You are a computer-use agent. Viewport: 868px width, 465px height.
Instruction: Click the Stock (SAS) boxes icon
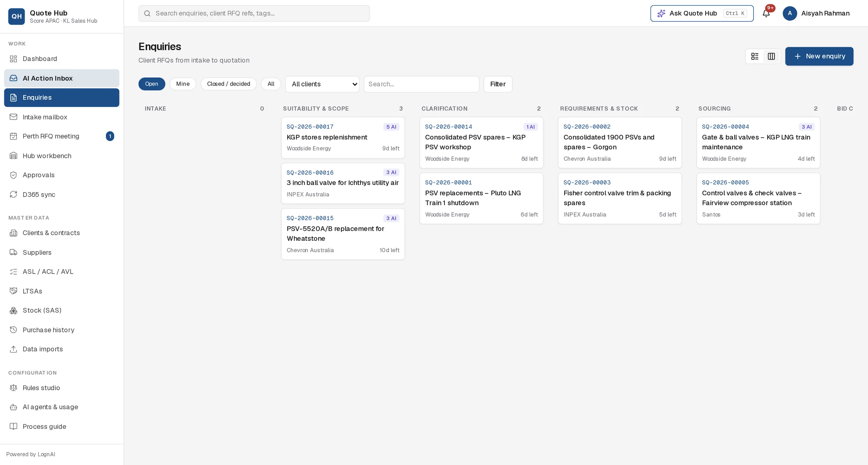coord(13,310)
